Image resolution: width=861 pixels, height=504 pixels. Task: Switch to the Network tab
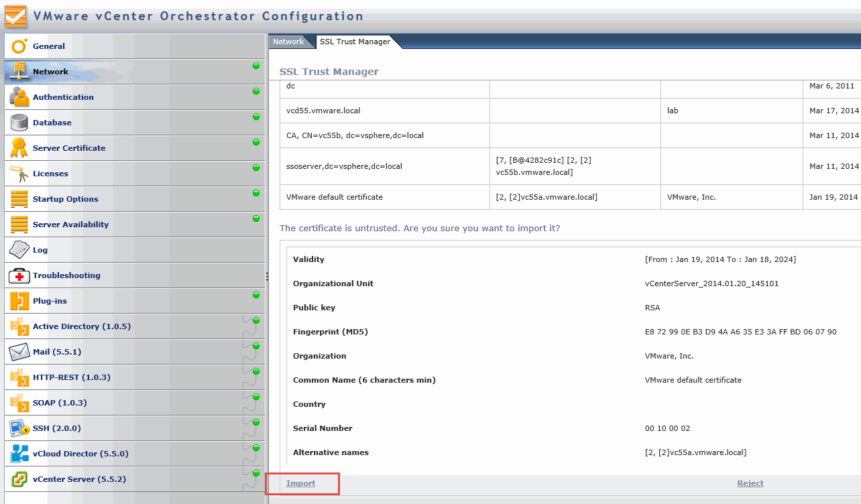(288, 42)
